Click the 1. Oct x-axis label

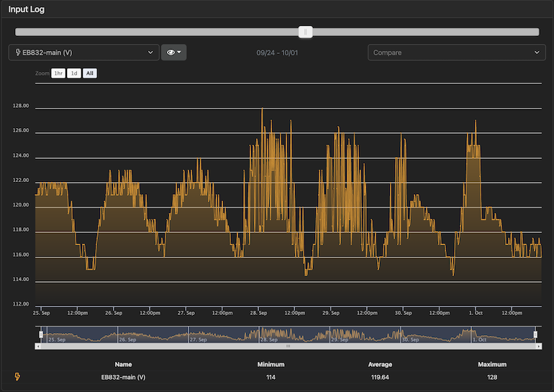coord(476,313)
